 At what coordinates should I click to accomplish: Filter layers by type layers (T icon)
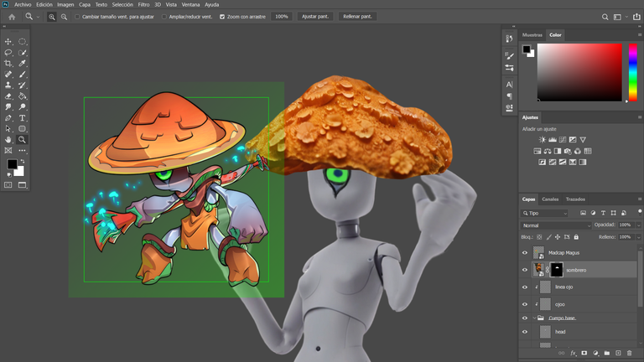tap(603, 213)
